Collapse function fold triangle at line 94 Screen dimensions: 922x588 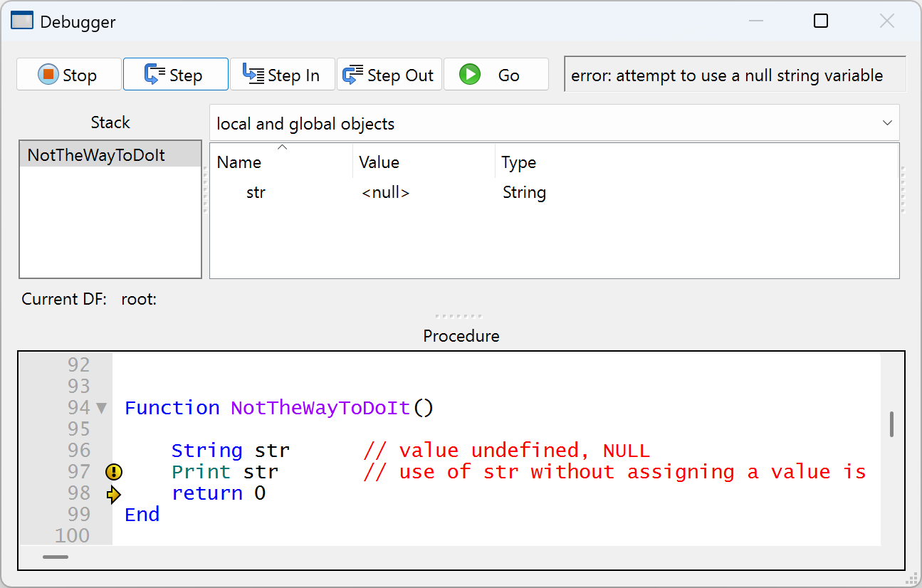coord(101,409)
